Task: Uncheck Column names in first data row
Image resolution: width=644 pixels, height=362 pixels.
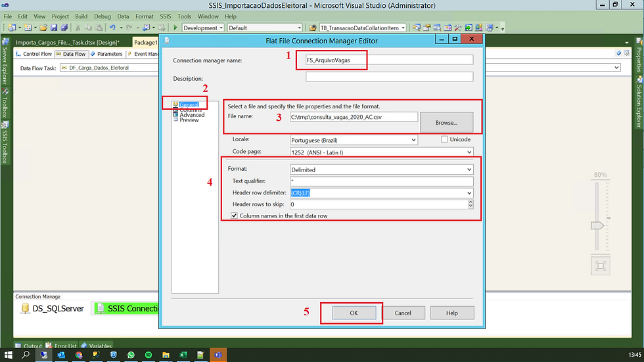Action: click(234, 215)
